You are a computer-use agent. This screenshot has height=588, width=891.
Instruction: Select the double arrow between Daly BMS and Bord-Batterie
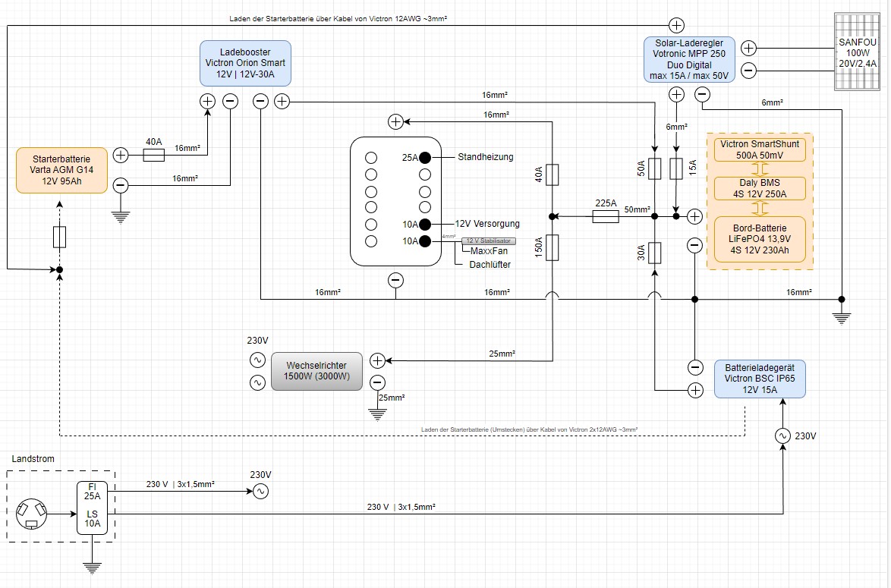760,208
